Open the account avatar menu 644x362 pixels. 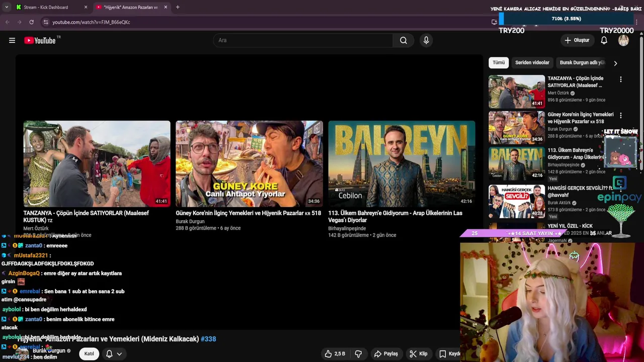coord(623,40)
